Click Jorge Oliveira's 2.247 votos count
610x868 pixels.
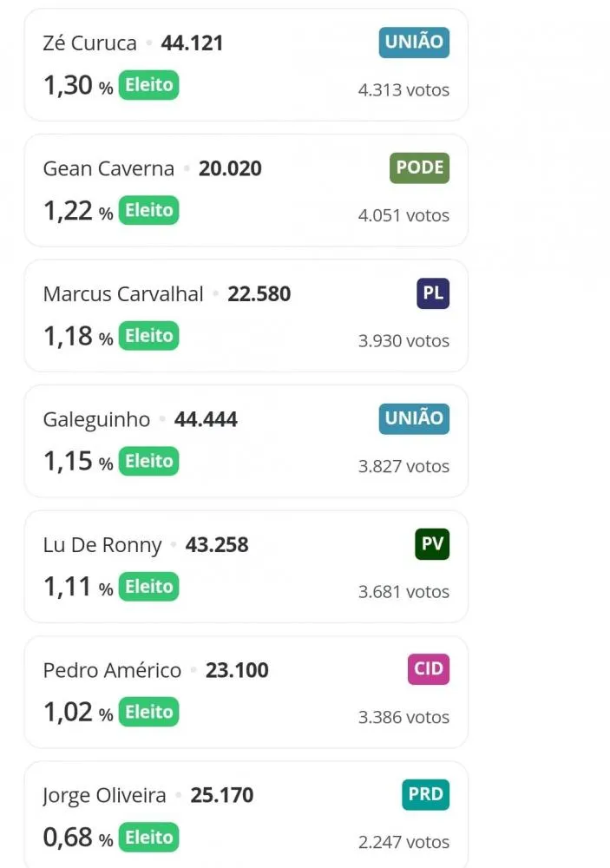[403, 842]
